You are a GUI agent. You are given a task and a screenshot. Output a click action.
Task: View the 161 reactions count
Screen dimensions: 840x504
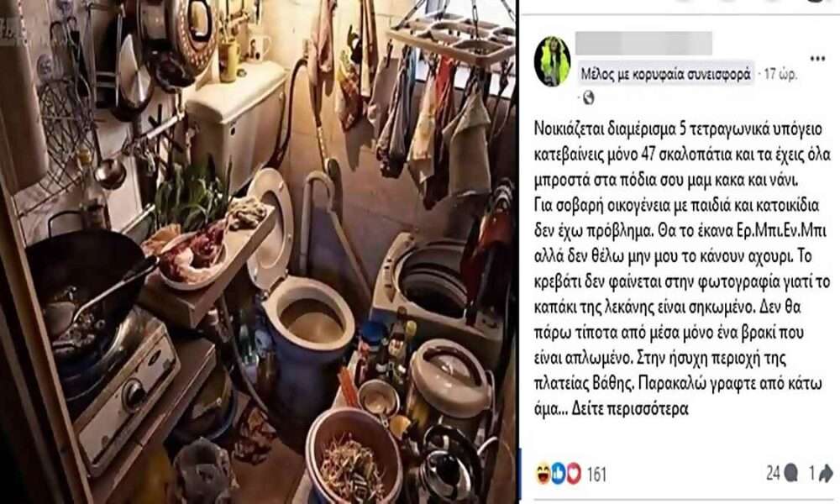pos(596,474)
